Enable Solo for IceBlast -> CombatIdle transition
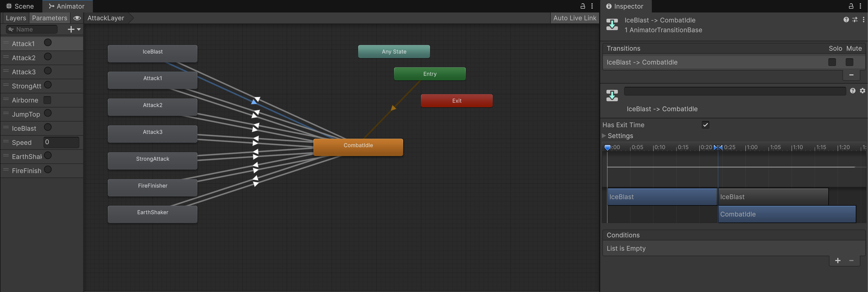The height and width of the screenshot is (292, 868). tap(832, 62)
